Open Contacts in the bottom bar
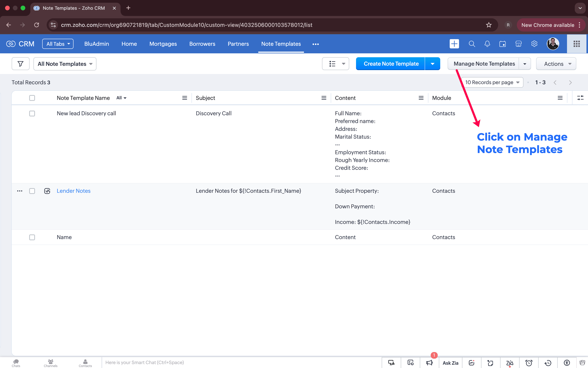The image size is (588, 368). pyautogui.click(x=85, y=363)
